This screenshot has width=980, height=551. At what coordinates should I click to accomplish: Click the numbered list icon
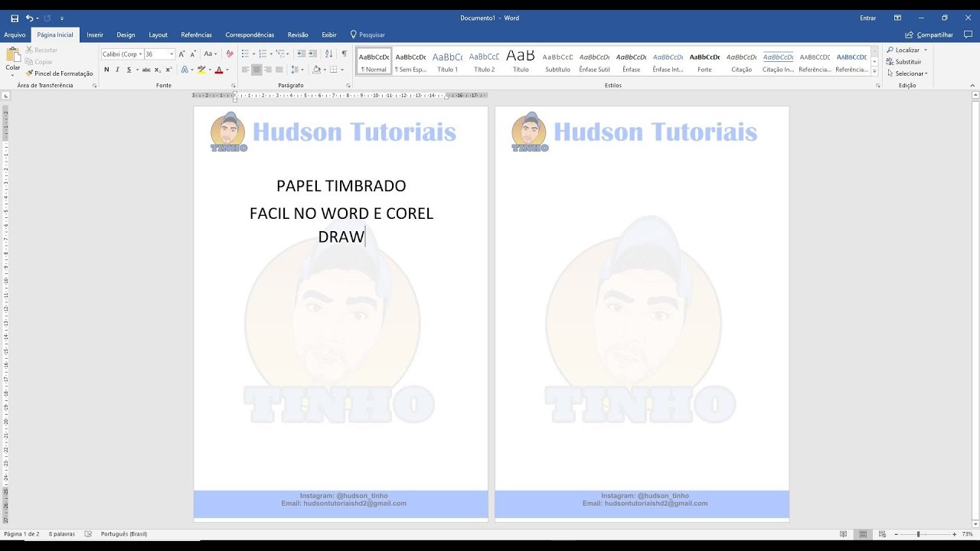263,54
